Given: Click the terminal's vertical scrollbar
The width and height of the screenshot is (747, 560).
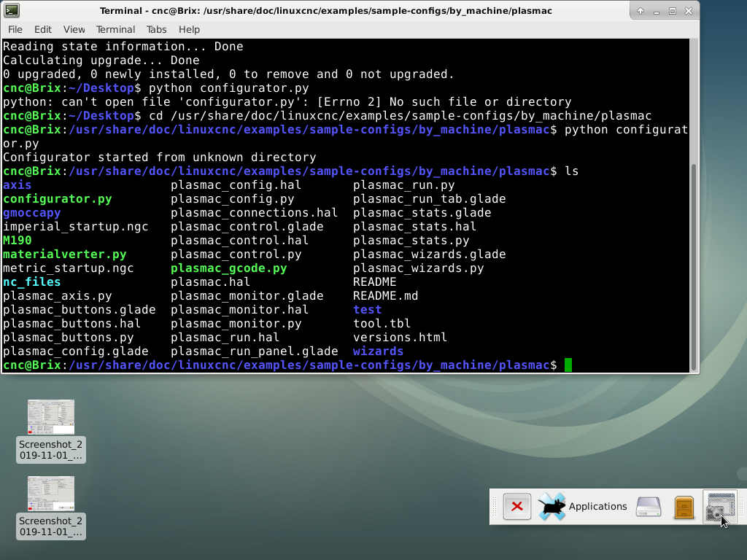Looking at the screenshot, I should click(x=694, y=267).
